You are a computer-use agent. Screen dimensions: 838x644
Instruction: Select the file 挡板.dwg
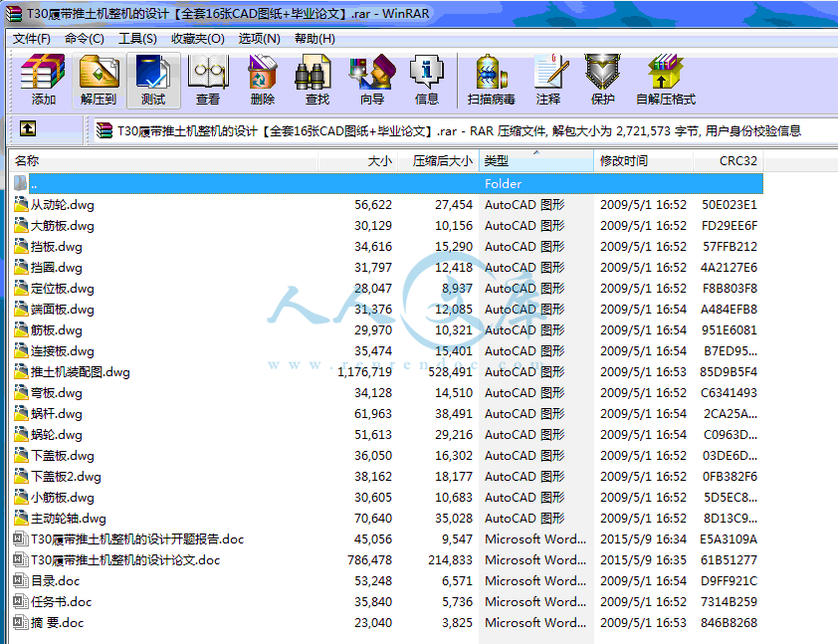(56, 247)
